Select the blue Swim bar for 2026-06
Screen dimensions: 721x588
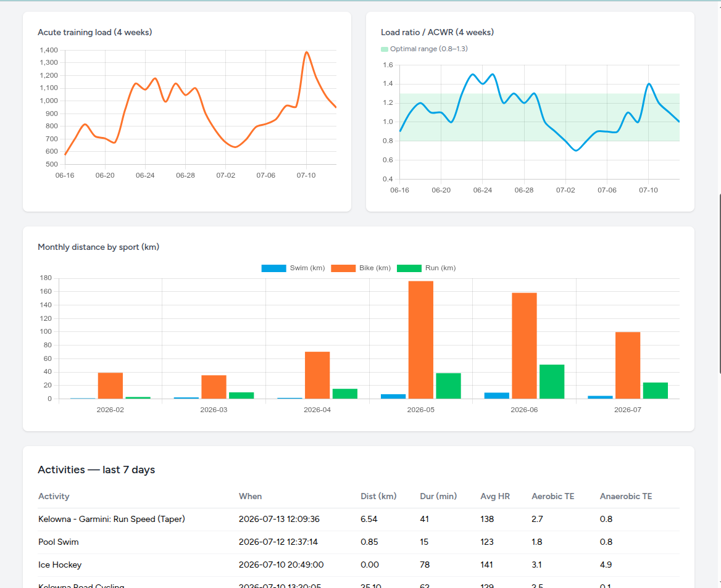[496, 396]
